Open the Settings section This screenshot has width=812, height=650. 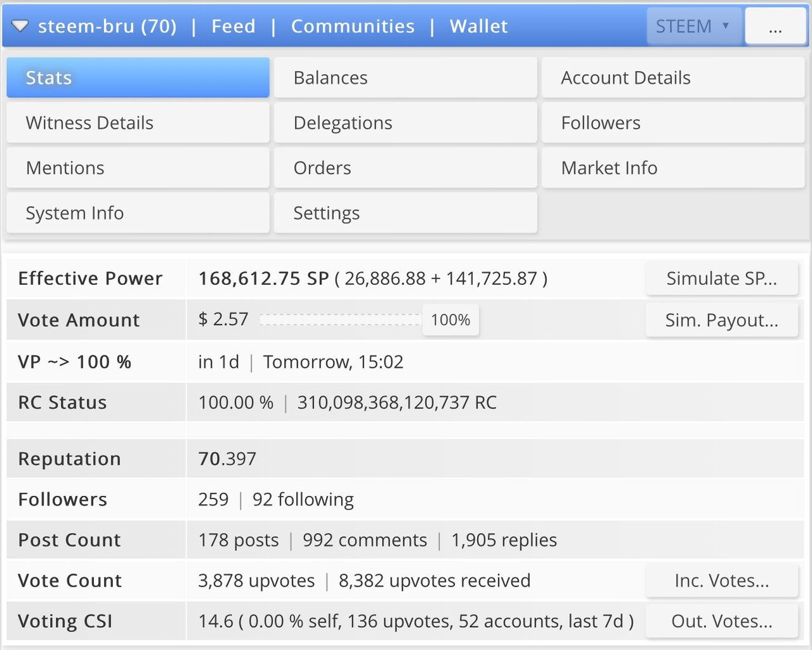pyautogui.click(x=405, y=213)
